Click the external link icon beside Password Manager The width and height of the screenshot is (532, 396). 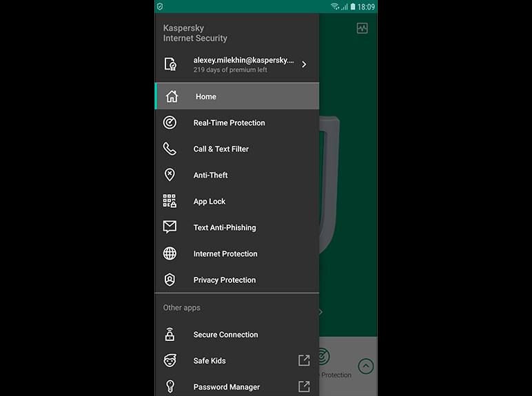tap(304, 386)
